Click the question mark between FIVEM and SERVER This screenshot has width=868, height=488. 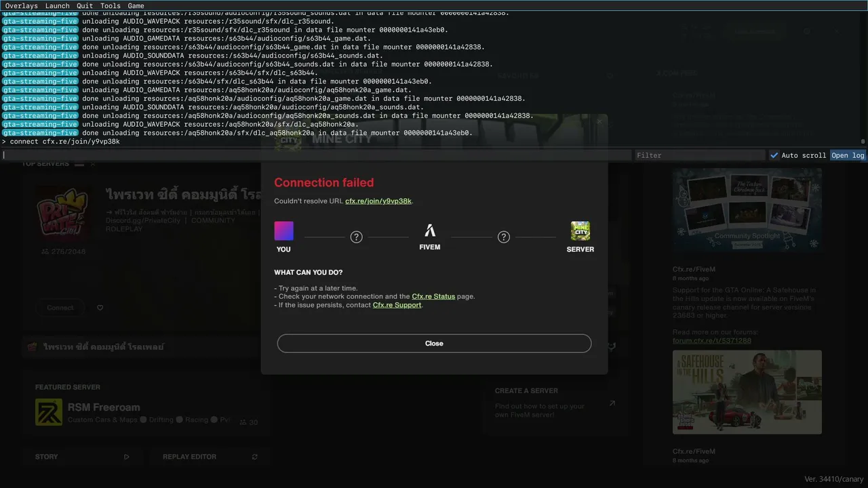503,237
